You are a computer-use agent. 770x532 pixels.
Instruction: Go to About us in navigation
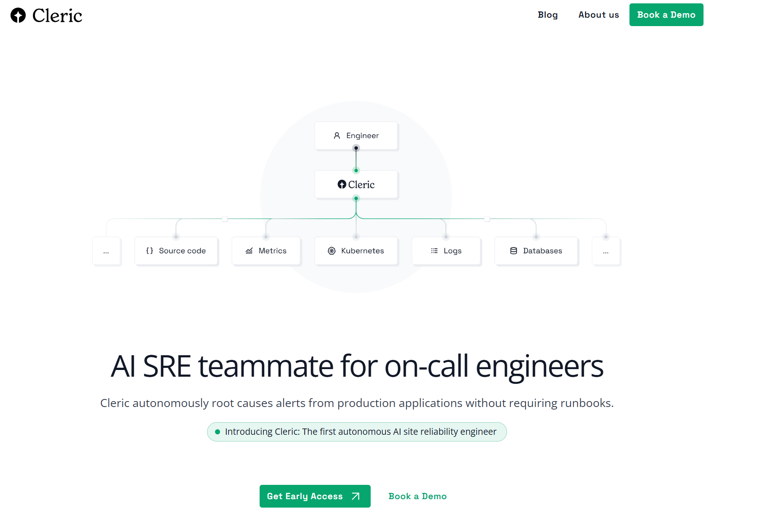[598, 15]
